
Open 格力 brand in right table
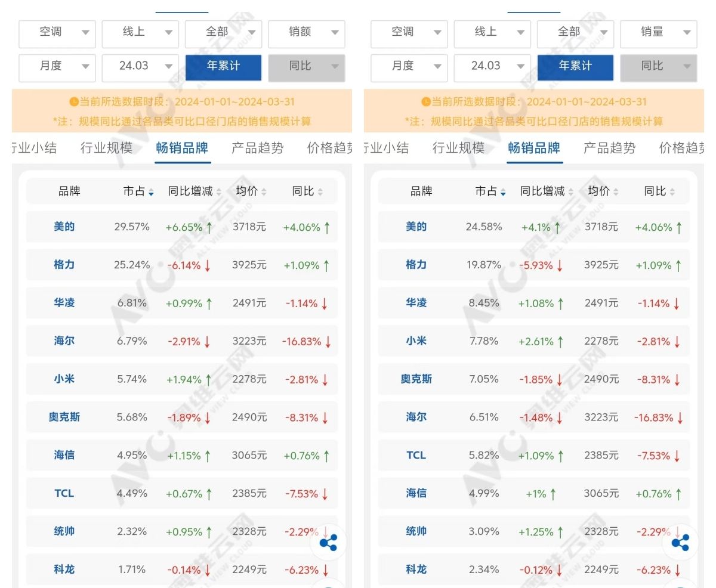416,265
